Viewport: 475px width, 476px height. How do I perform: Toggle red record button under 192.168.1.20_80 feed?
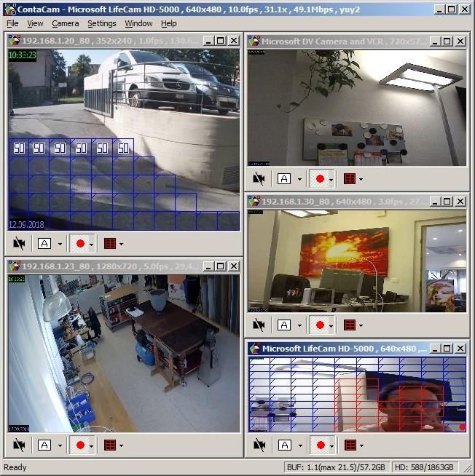point(80,244)
